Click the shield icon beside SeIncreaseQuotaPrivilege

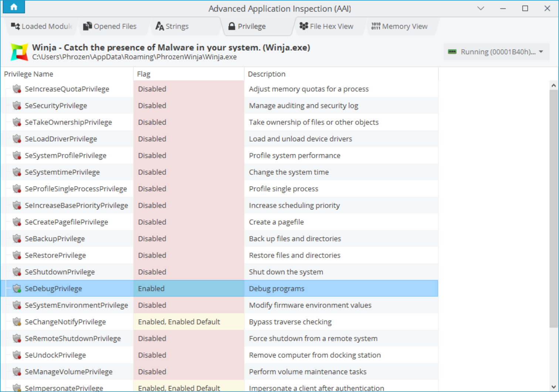17,89
